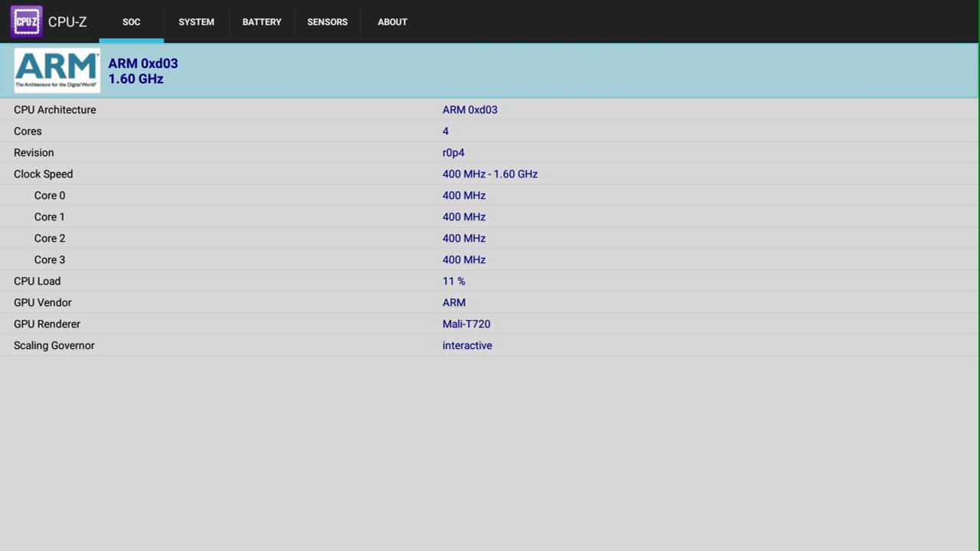
Task: Select the 'CPU Architecture' label
Action: click(55, 109)
